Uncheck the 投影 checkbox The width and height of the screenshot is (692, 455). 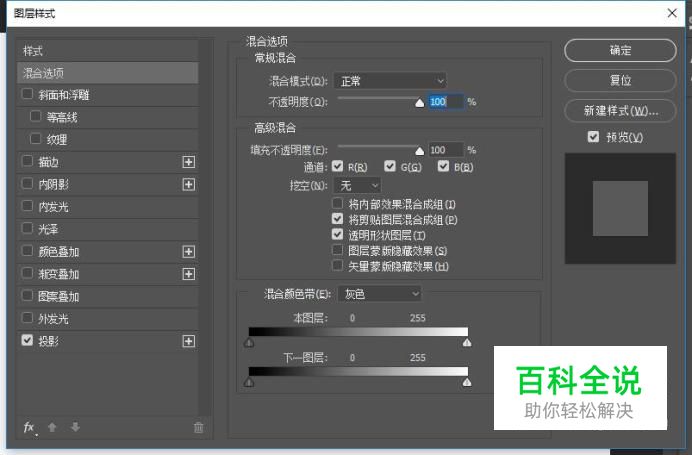(x=27, y=340)
